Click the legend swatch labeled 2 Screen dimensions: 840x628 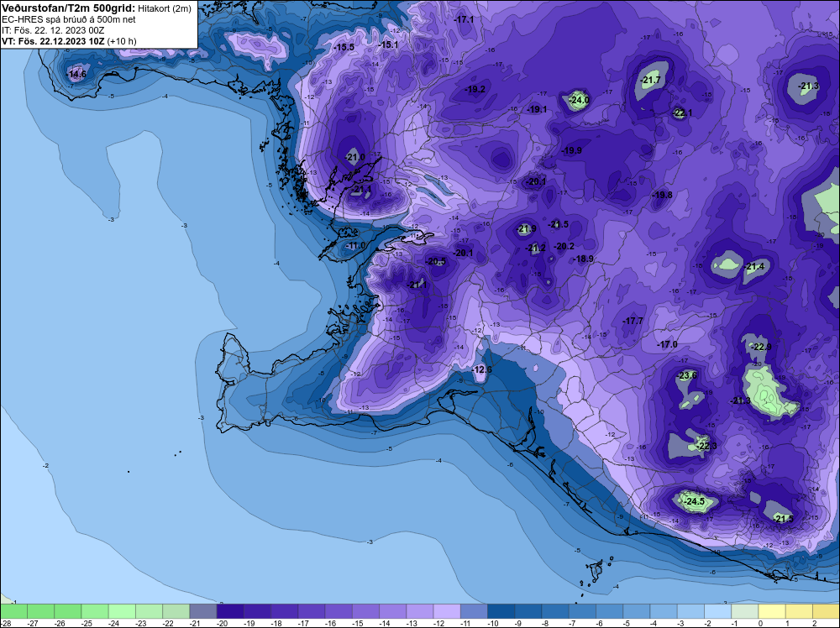click(826, 611)
